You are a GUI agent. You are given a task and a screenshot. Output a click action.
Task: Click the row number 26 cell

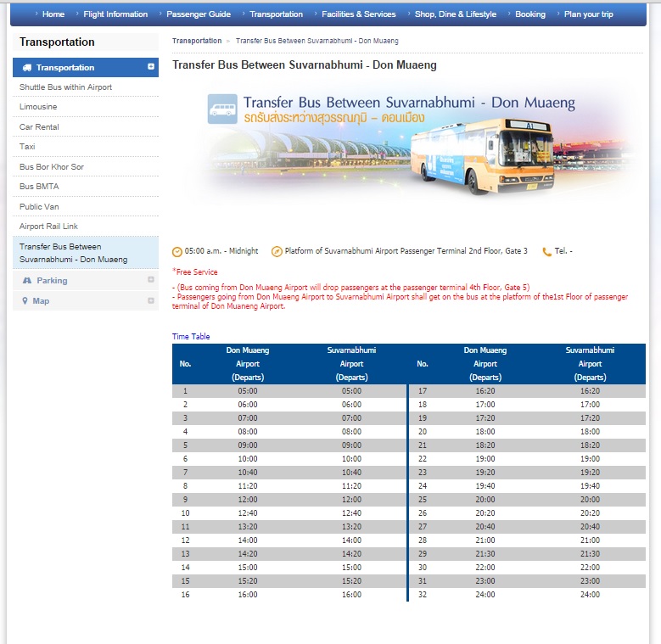(x=423, y=513)
